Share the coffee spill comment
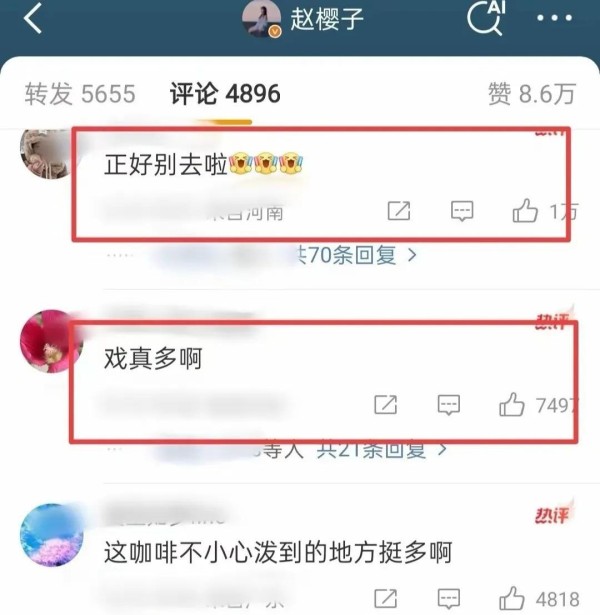600x615 pixels. pos(386,599)
